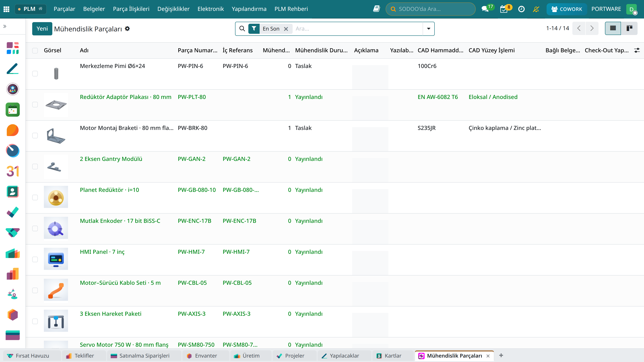Select all rows with header checkbox

(x=35, y=50)
